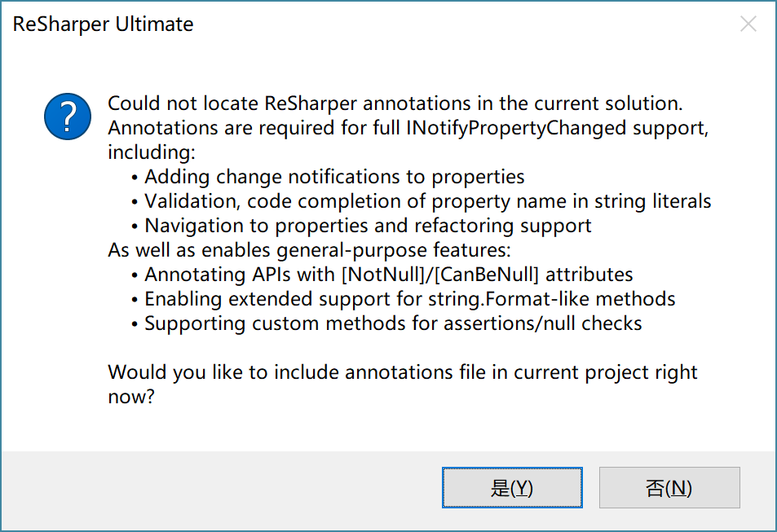
Task: Click the 是(Y) Yes button
Action: [x=512, y=487]
